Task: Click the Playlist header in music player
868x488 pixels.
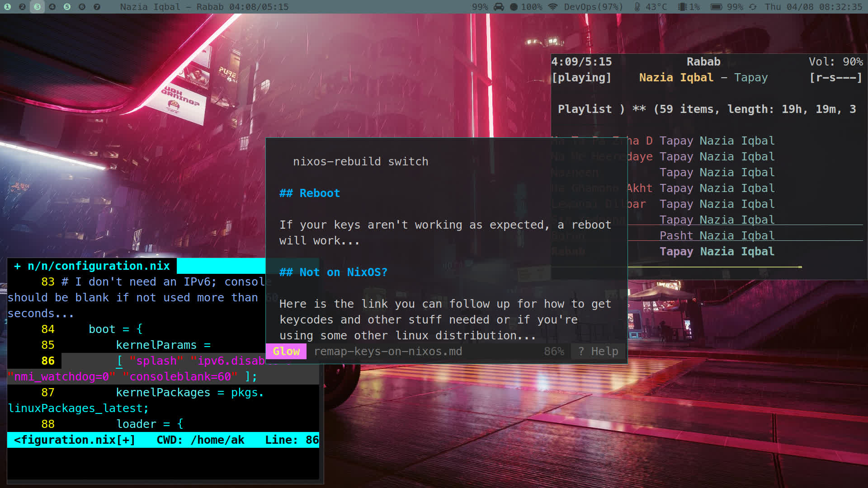Action: coord(707,109)
